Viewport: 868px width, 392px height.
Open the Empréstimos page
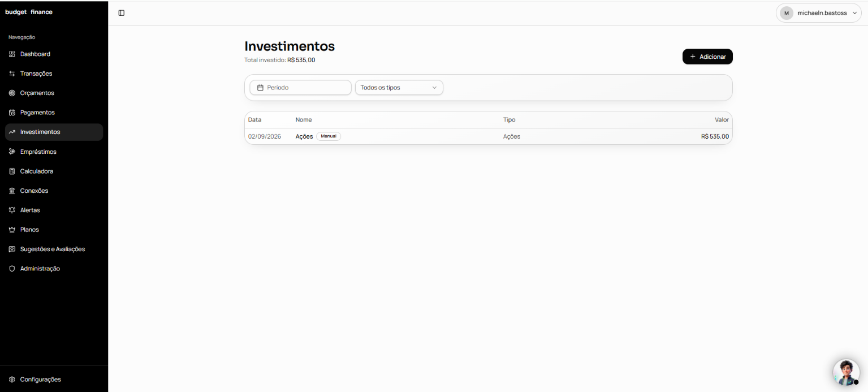tap(54, 152)
